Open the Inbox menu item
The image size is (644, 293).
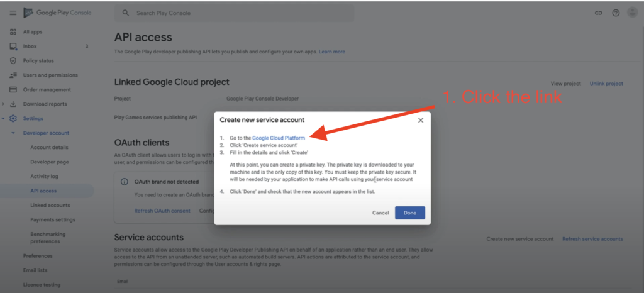tap(30, 46)
